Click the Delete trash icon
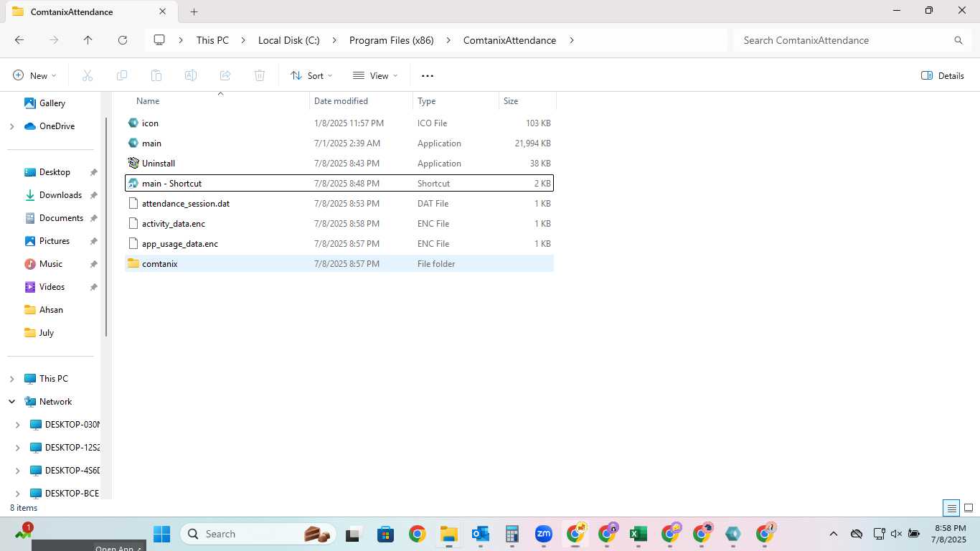Image resolution: width=980 pixels, height=551 pixels. (260, 75)
